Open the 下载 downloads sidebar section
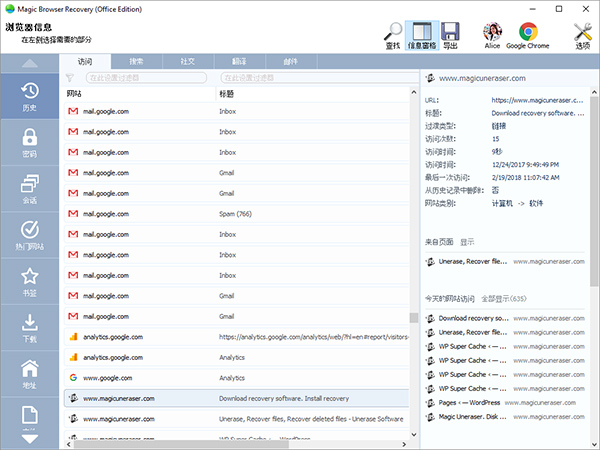 tap(30, 328)
